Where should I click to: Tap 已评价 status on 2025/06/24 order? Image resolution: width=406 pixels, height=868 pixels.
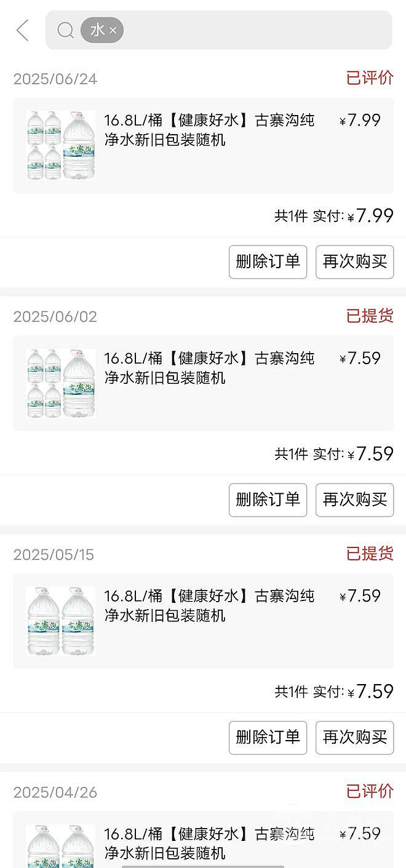pyautogui.click(x=370, y=78)
